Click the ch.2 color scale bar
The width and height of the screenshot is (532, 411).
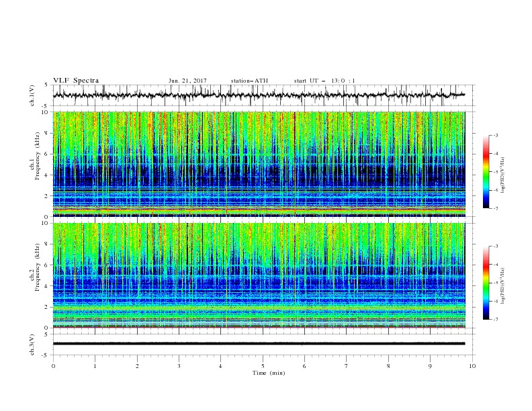486,283
